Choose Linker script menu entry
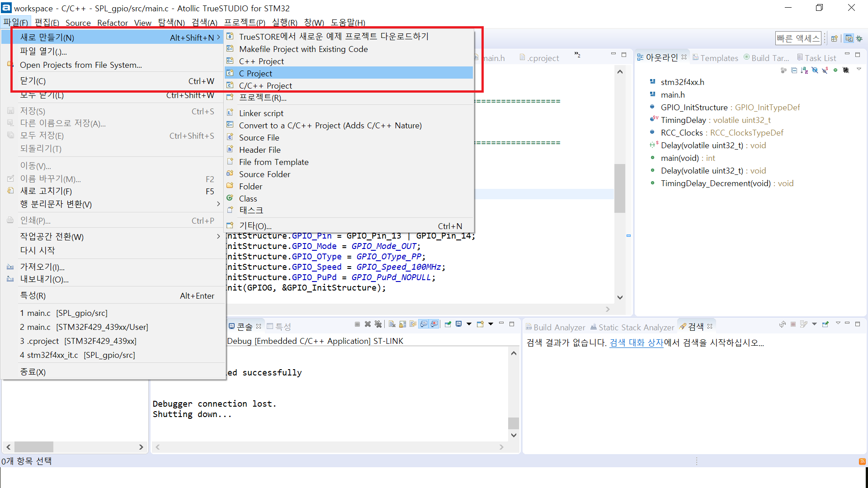This screenshot has height=488, width=868. pyautogui.click(x=261, y=113)
